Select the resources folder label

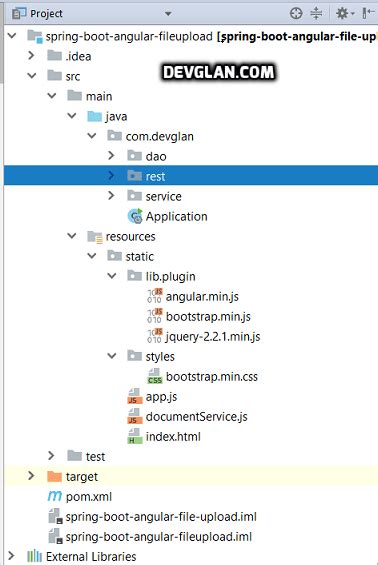point(130,236)
